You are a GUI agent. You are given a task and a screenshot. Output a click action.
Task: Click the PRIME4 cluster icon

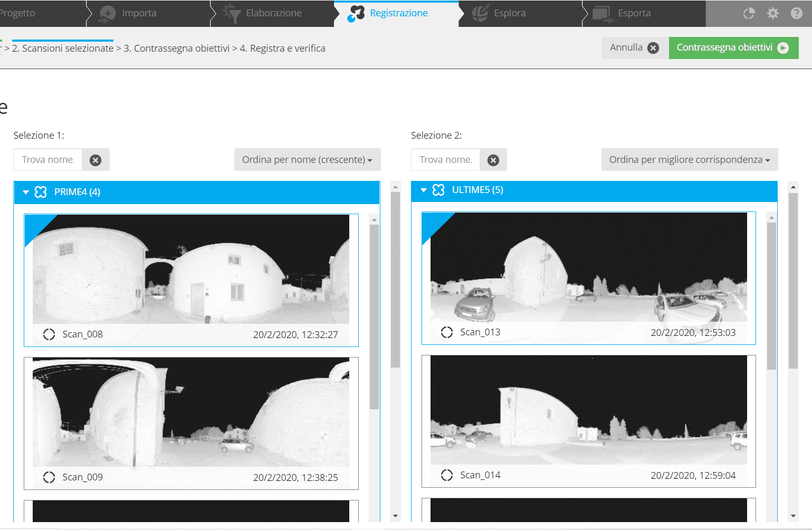(x=41, y=192)
